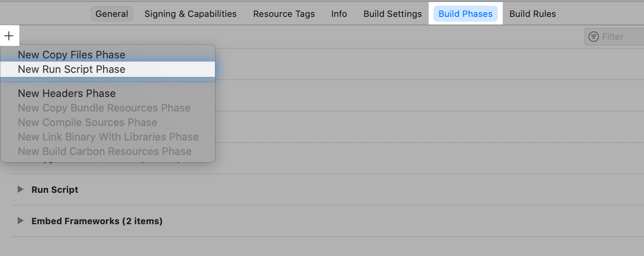Viewport: 644px width, 256px height.
Task: Switch to the Signing & Capabilities tab
Action: (x=190, y=13)
